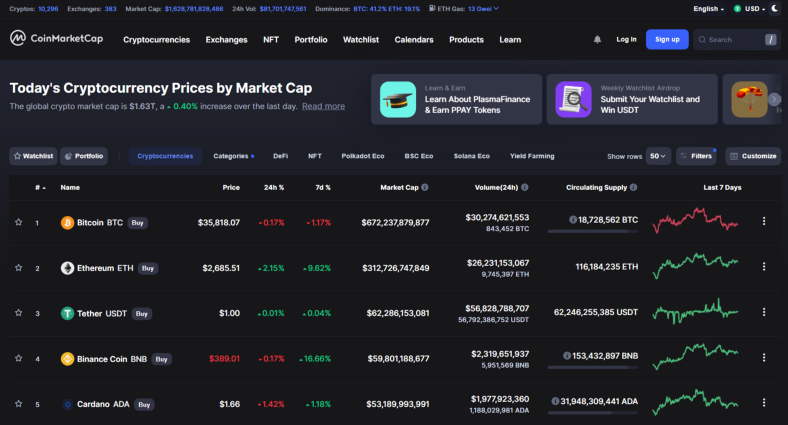Open the Learn nav menu
The height and width of the screenshot is (425, 788).
tap(510, 40)
